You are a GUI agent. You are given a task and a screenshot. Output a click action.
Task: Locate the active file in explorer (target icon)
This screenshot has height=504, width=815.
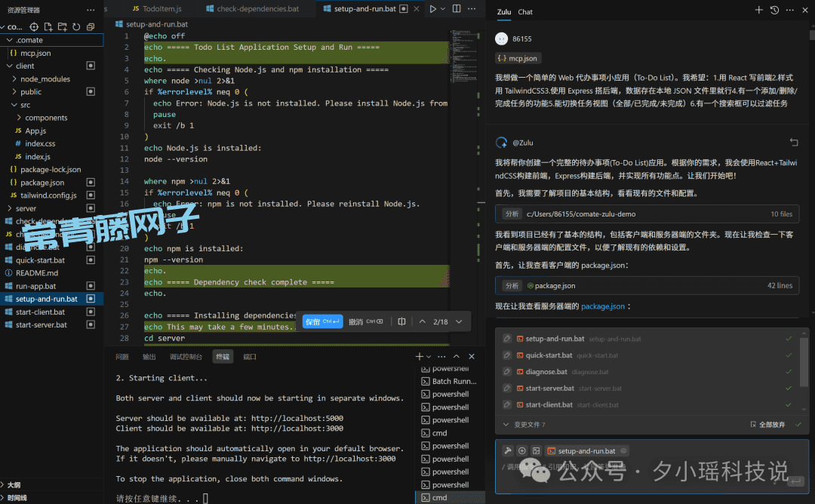coord(34,27)
